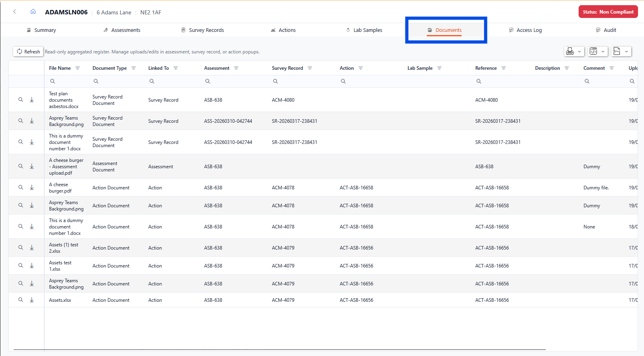Download Assets (1) test 2.xlsx file
The image size is (644, 356).
[x=32, y=248]
